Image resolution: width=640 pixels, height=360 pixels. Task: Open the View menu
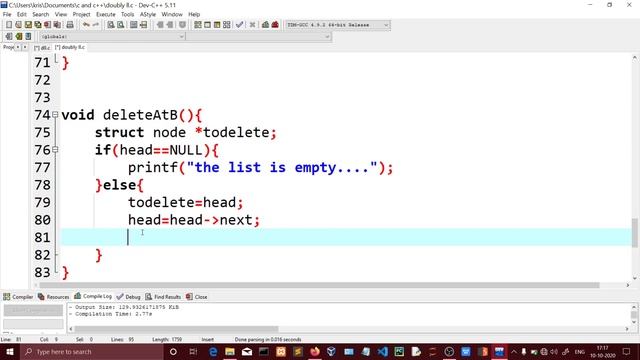[x=61, y=14]
